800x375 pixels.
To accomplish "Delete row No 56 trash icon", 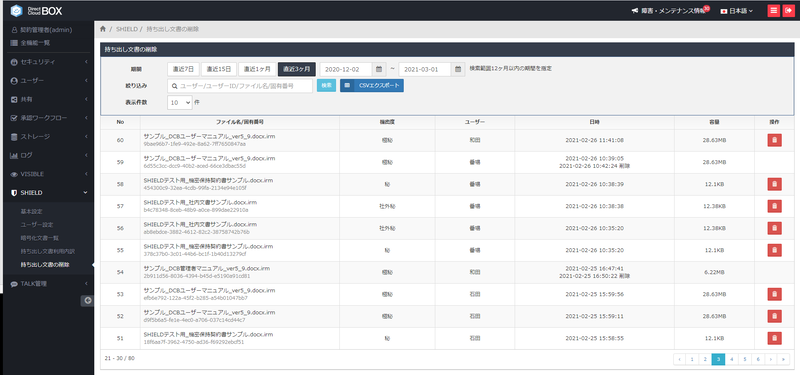I will (774, 228).
